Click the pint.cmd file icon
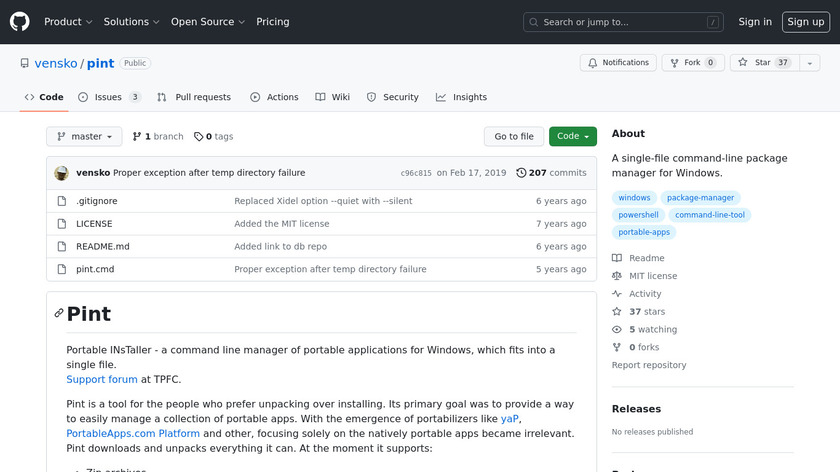The width and height of the screenshot is (840, 472). point(62,269)
